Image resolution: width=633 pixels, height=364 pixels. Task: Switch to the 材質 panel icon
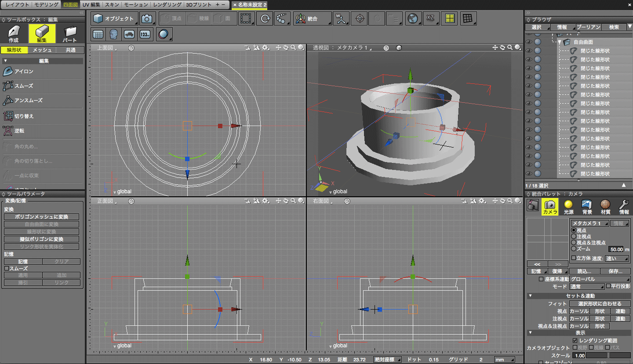pyautogui.click(x=605, y=206)
